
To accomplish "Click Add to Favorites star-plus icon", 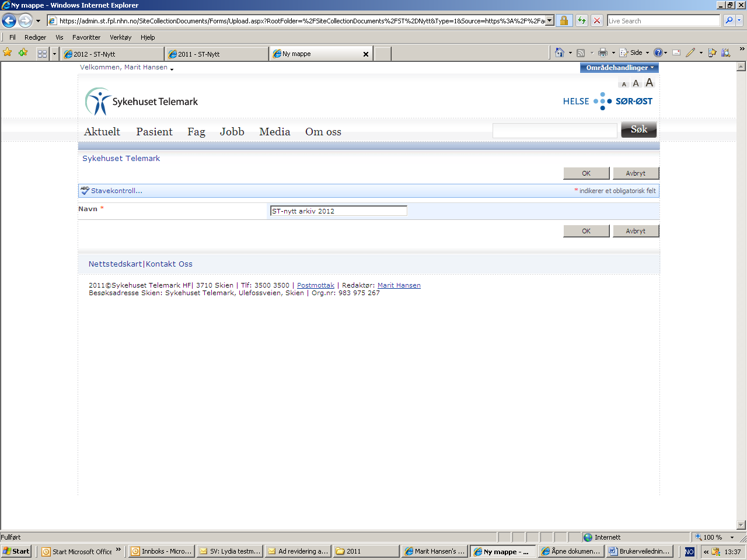I will tap(23, 52).
